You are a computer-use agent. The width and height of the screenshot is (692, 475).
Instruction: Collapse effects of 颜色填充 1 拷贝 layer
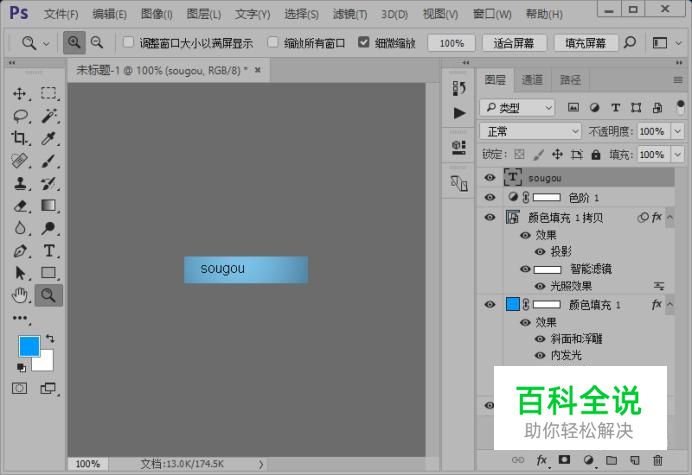click(670, 217)
